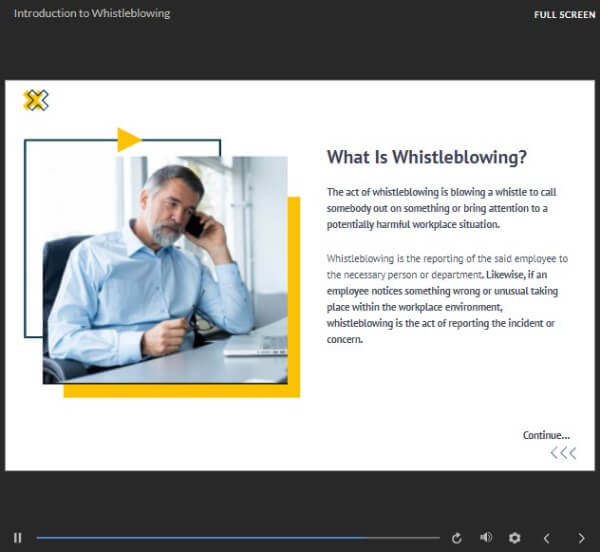Enter FULL SCREEN mode

click(565, 15)
